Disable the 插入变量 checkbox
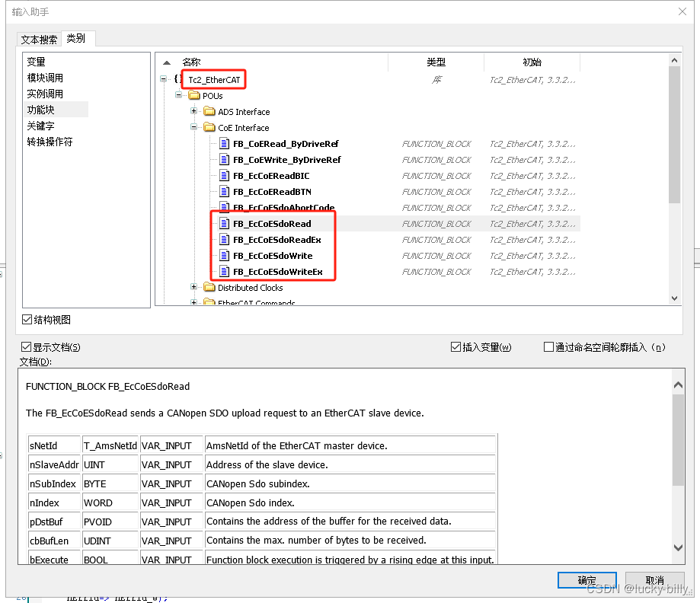The image size is (700, 603). point(457,346)
